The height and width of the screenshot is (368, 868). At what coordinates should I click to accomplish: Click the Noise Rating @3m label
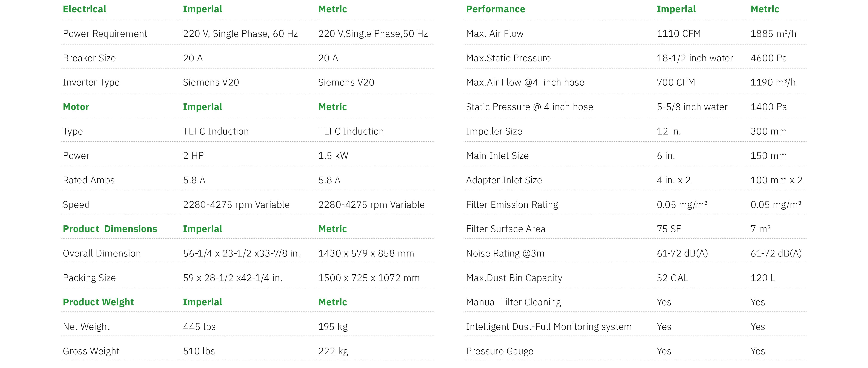(505, 253)
